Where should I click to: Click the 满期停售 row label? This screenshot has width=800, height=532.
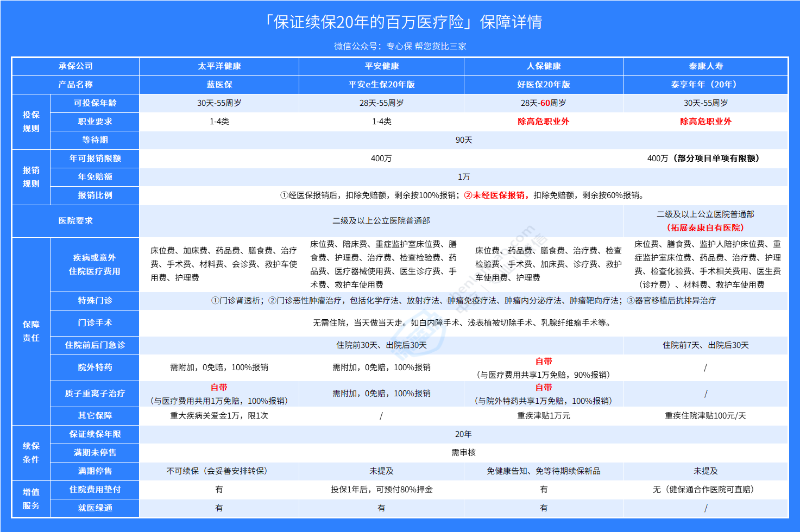(x=95, y=471)
